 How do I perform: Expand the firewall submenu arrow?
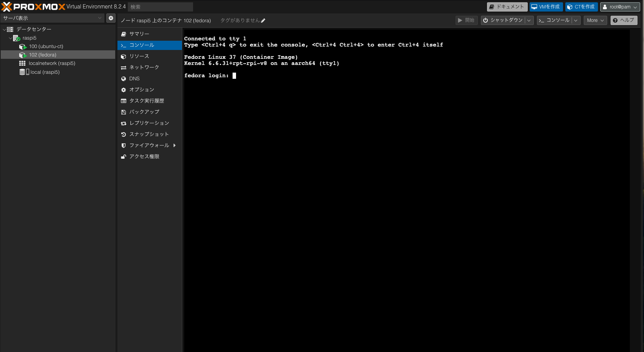tap(174, 145)
